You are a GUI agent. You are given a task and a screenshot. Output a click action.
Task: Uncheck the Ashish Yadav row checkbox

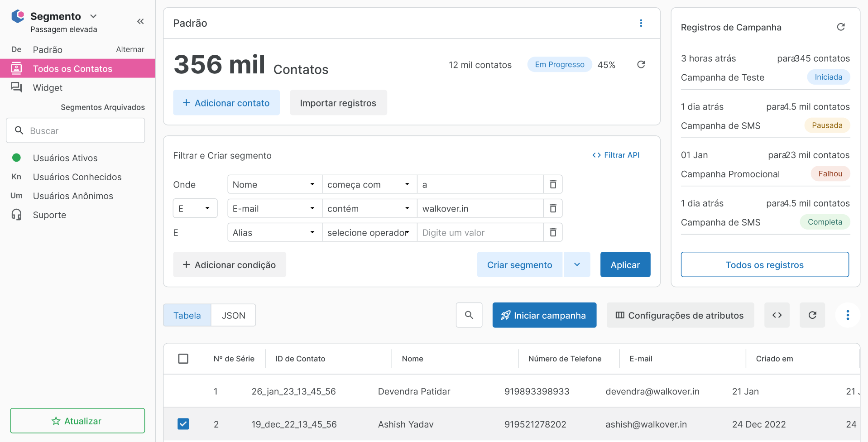(183, 424)
